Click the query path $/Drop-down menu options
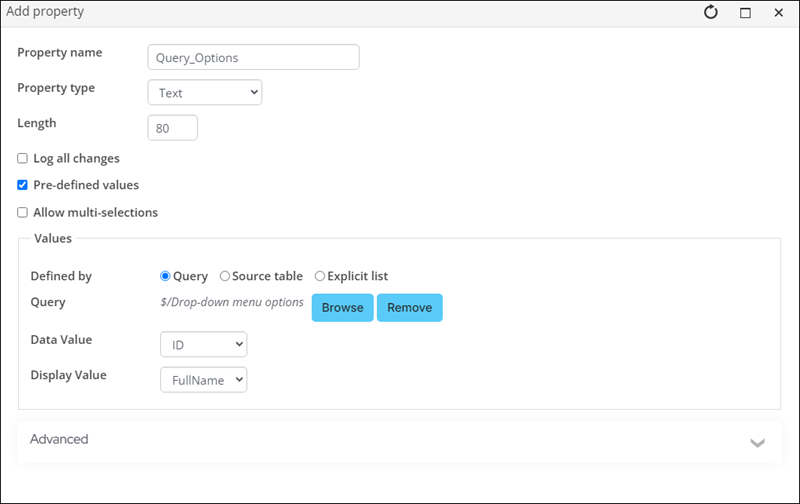The height and width of the screenshot is (504, 800). pos(232,302)
